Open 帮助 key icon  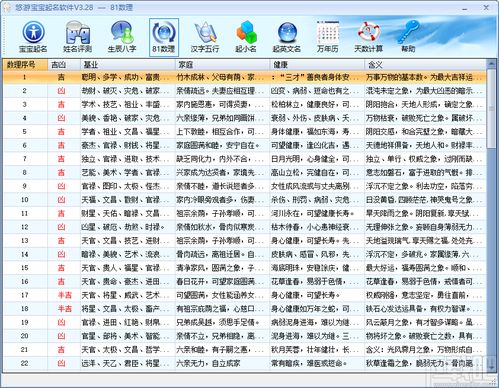[x=408, y=37]
